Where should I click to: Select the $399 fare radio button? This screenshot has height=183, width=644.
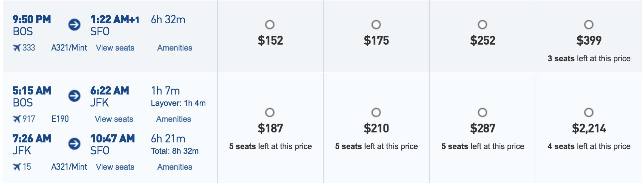[589, 25]
